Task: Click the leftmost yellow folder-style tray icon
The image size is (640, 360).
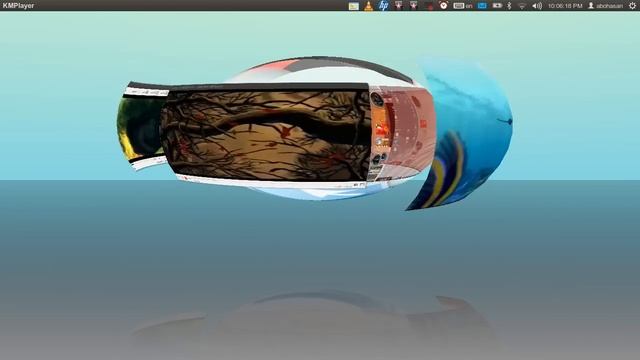Action: 354,6
